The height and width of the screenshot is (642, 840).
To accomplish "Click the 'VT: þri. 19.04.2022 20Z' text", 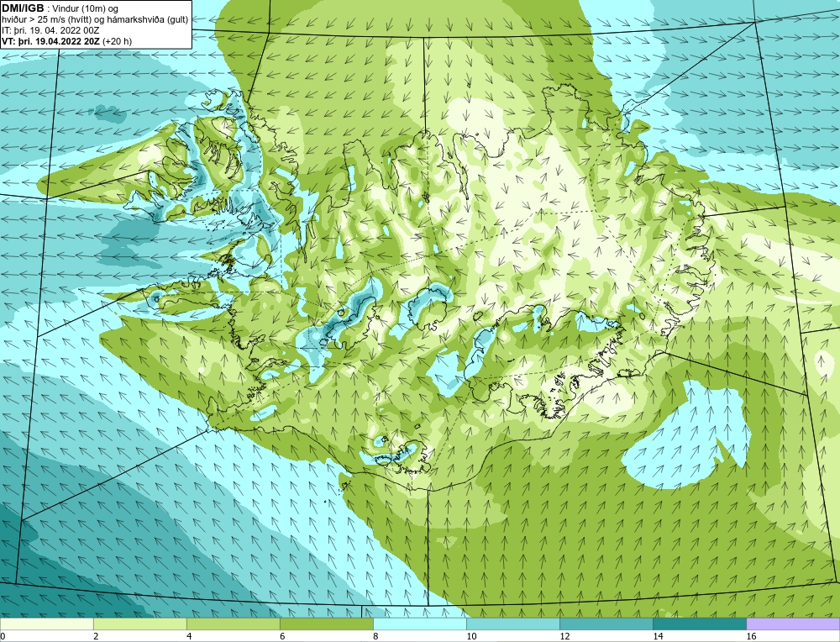I will [x=50, y=40].
